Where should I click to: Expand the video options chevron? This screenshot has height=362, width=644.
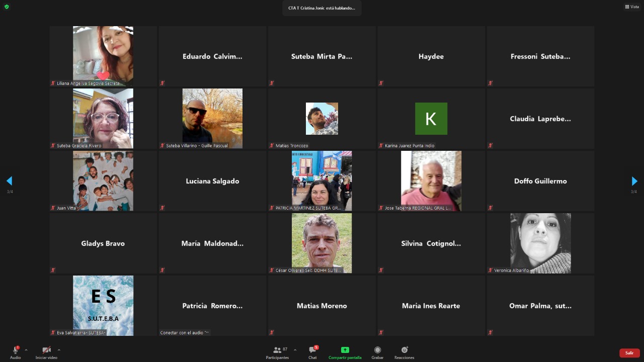(59, 350)
